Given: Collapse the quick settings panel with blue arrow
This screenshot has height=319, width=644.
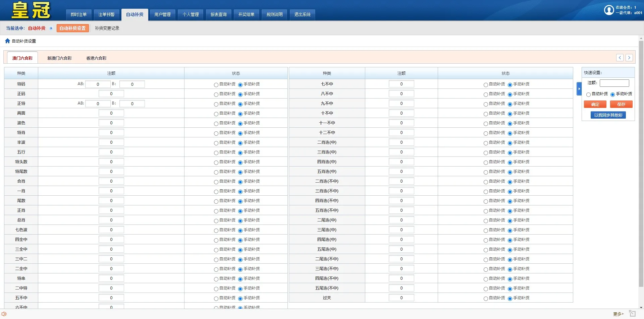Looking at the screenshot, I should (579, 89).
